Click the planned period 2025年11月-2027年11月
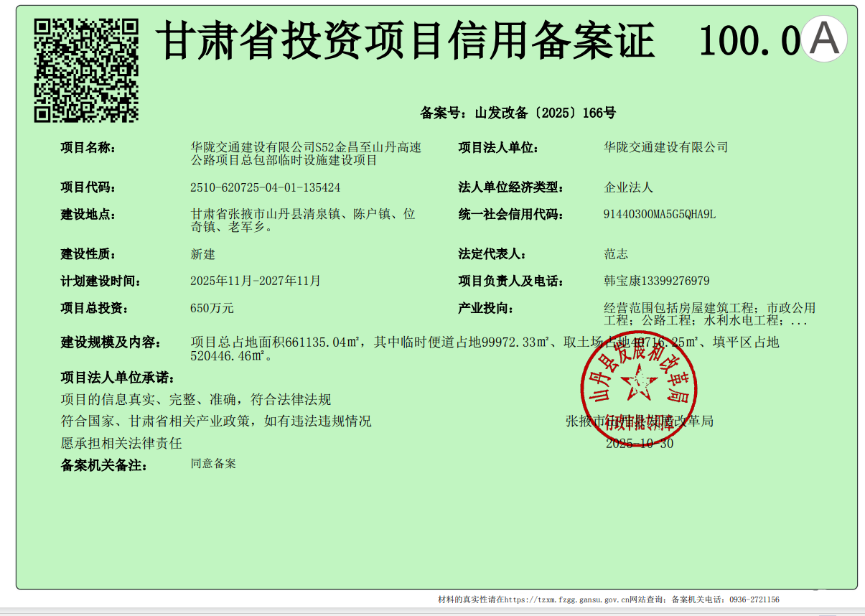The width and height of the screenshot is (865, 616). coord(255,281)
